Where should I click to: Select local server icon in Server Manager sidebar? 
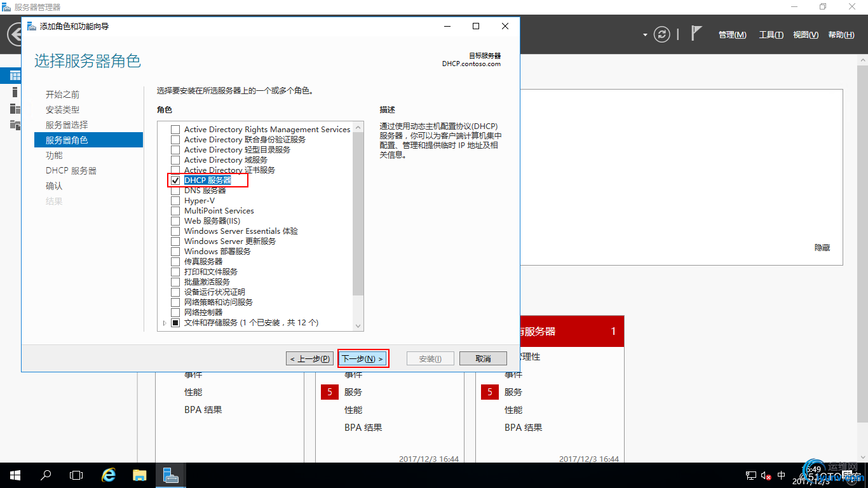click(x=15, y=92)
